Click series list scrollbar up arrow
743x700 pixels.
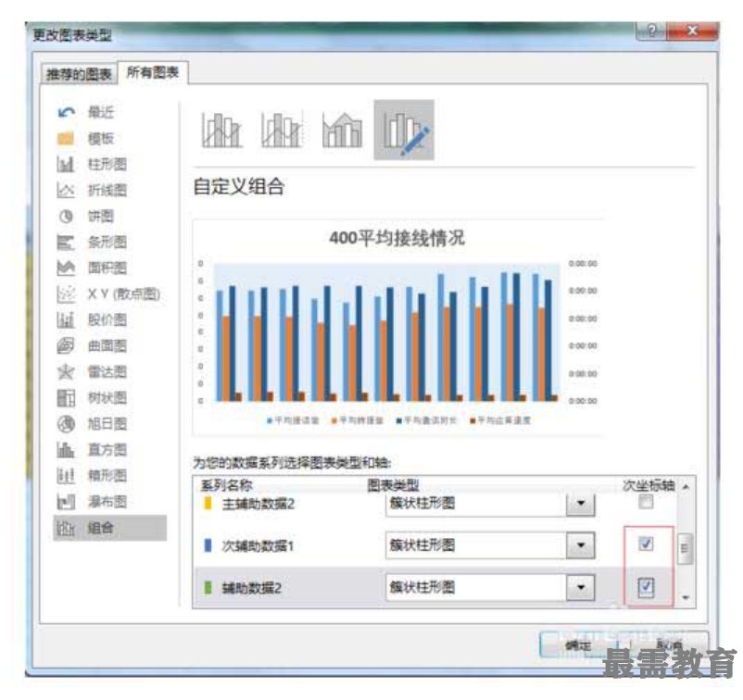pyautogui.click(x=686, y=487)
